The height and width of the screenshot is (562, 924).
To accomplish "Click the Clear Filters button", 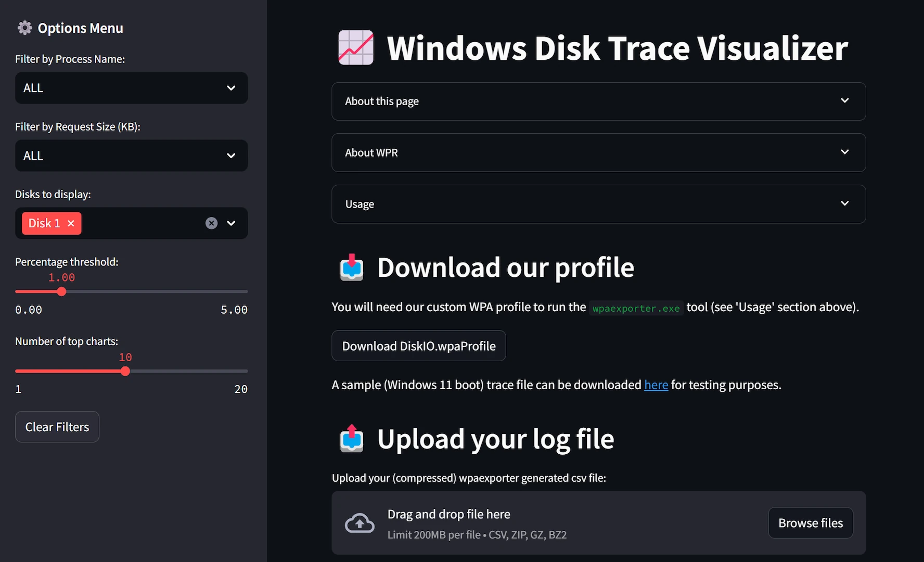I will (57, 427).
